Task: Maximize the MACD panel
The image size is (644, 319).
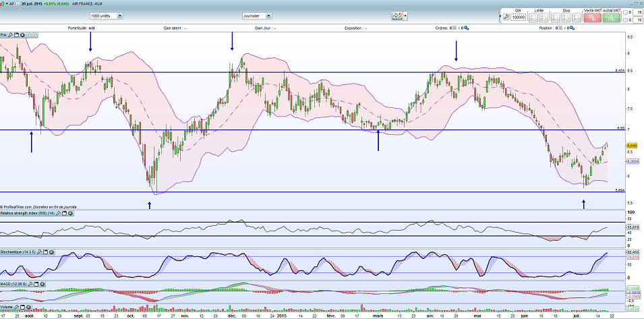Action: click(36, 284)
